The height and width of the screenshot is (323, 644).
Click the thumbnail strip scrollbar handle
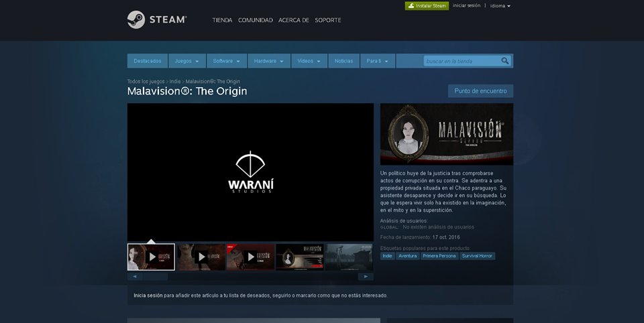(156, 277)
